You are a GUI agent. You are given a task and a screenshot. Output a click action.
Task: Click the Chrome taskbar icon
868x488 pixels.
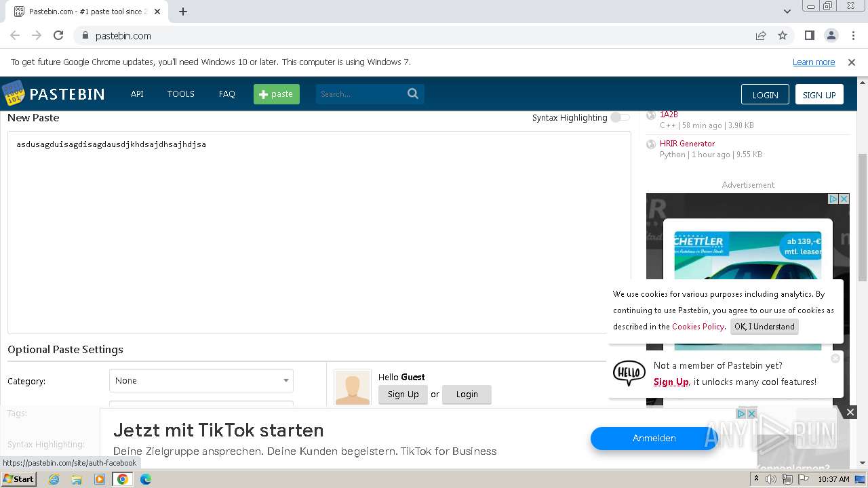pos(123,479)
